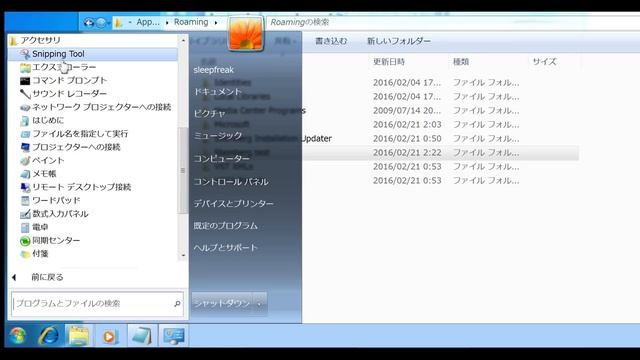
Task: Open コントロール パネル
Action: (x=231, y=182)
